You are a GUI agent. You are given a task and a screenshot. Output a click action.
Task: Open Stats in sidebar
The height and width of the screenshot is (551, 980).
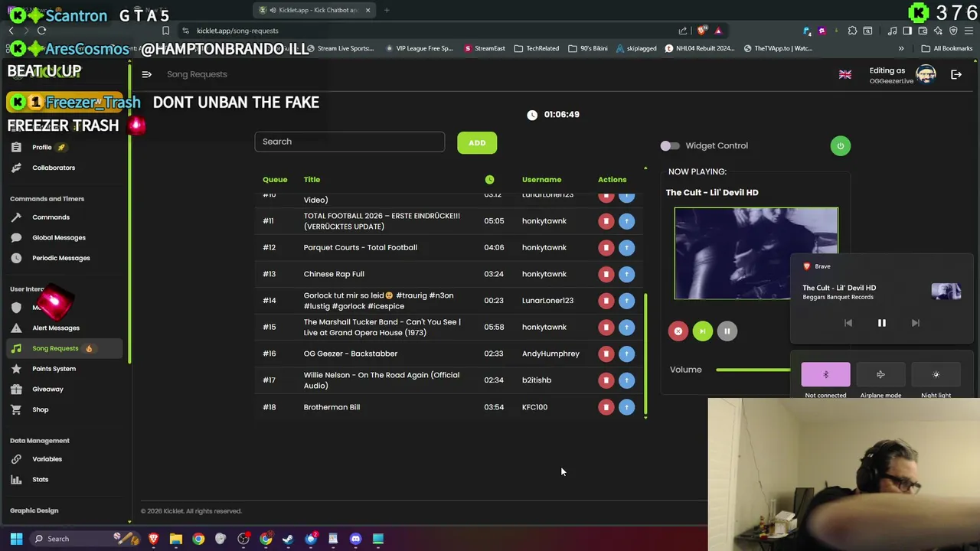40,480
